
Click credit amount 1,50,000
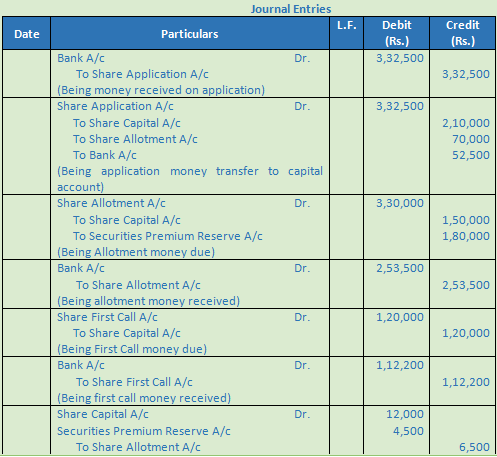pyautogui.click(x=466, y=220)
